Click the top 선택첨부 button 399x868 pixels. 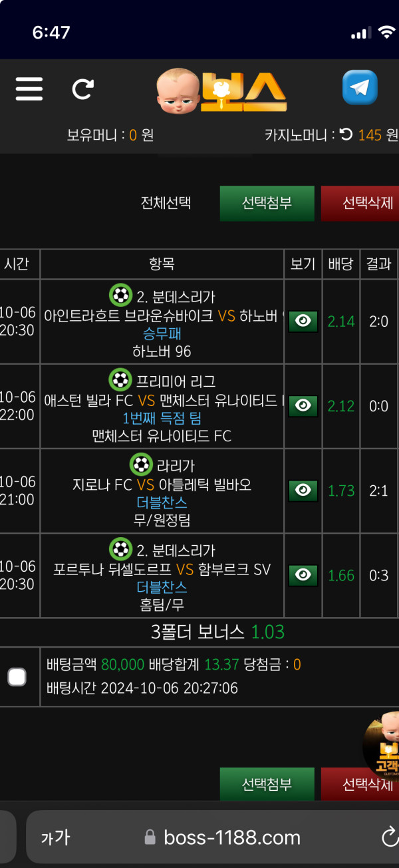point(267,203)
